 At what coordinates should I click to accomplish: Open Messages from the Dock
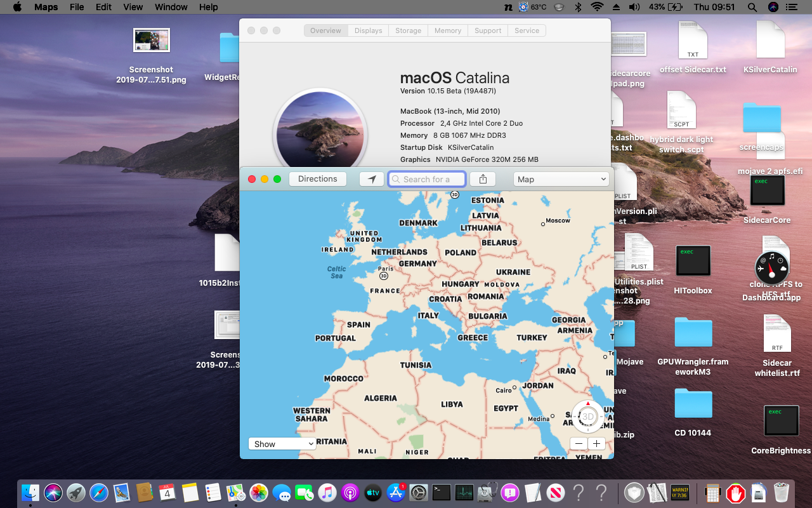point(282,492)
